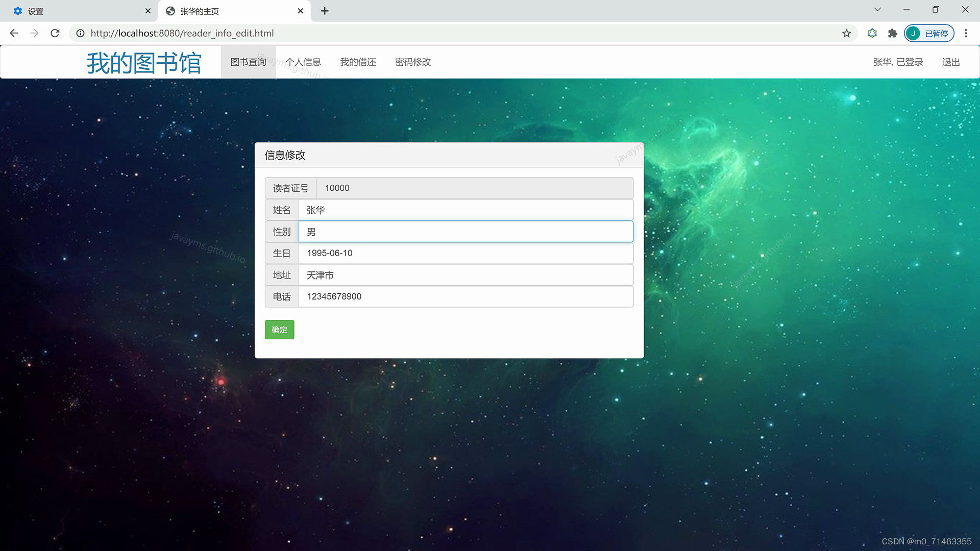Bookmark this page with the star icon

tap(846, 33)
